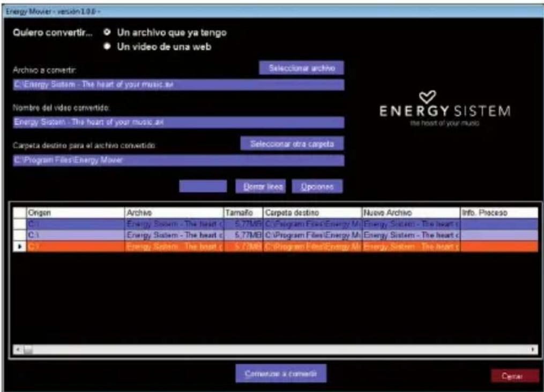Select the Nuevo Archivo cell in lavender row

(411, 235)
